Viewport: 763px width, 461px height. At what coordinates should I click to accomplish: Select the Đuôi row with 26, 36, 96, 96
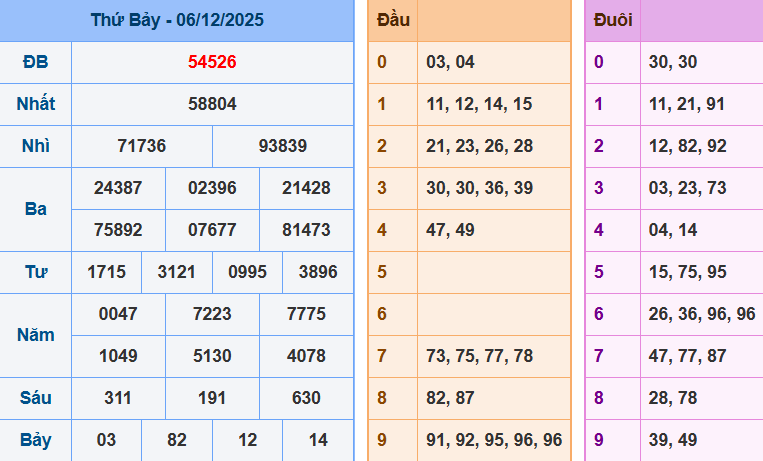(701, 314)
